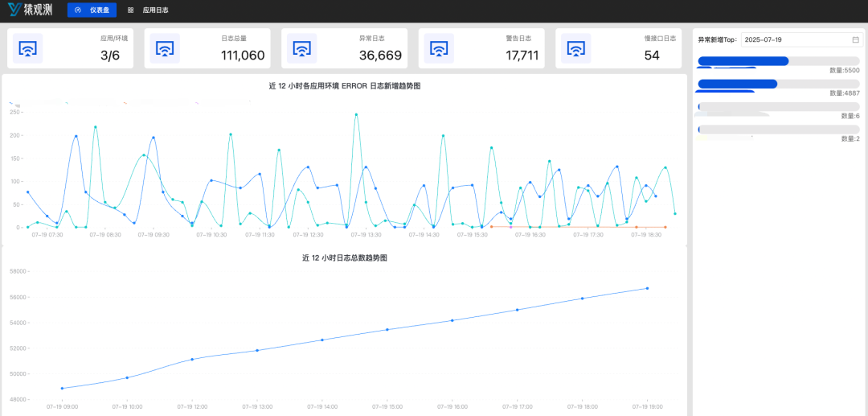Click the grid icon beside 应用日志

tap(131, 10)
